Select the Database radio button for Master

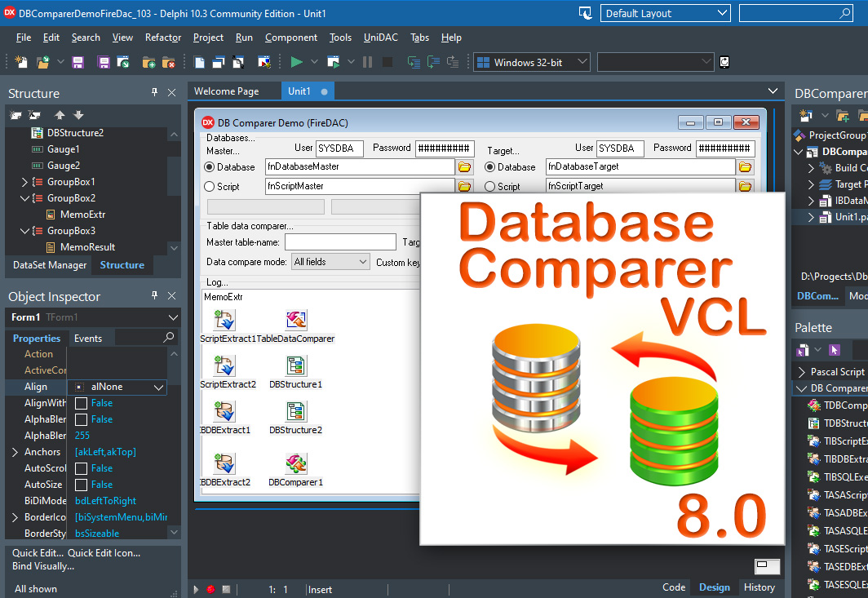click(x=210, y=166)
